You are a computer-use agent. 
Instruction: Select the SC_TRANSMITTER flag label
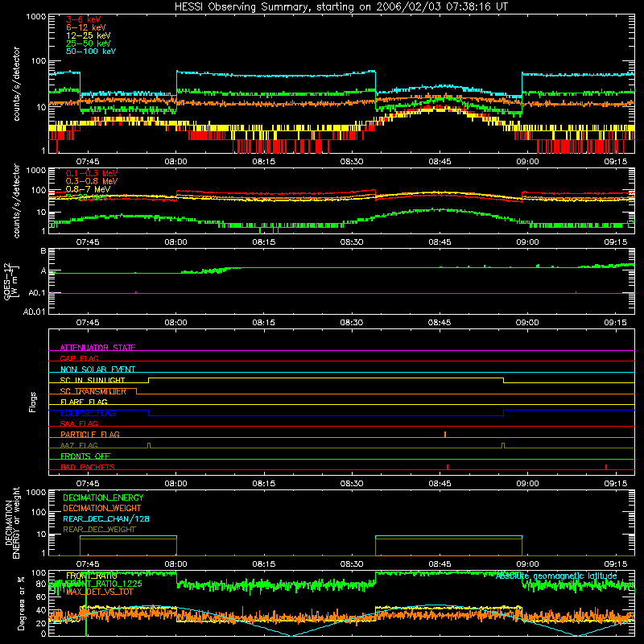93,391
